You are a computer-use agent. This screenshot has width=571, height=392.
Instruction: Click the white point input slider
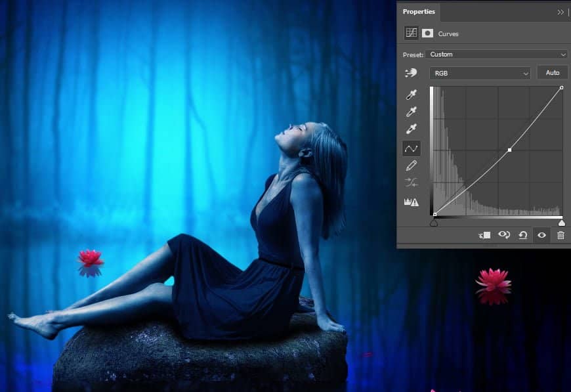(x=562, y=223)
